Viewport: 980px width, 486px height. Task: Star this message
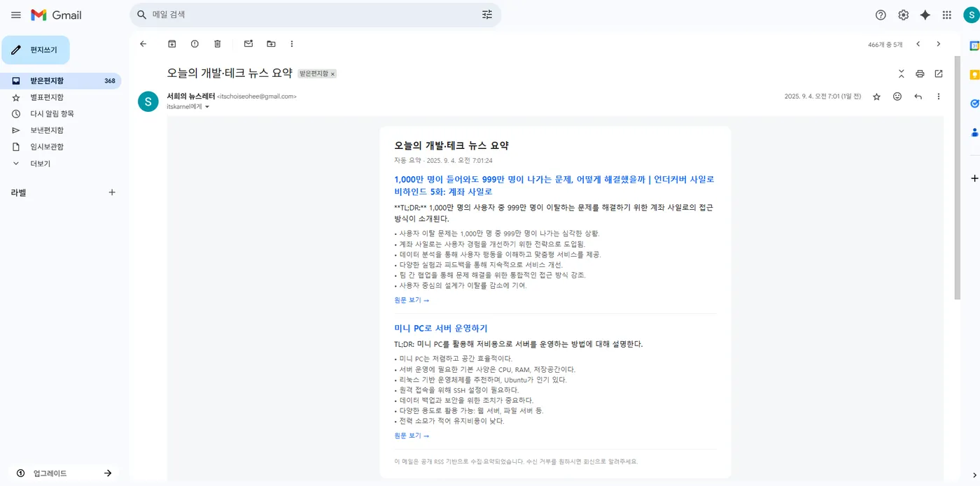[876, 97]
